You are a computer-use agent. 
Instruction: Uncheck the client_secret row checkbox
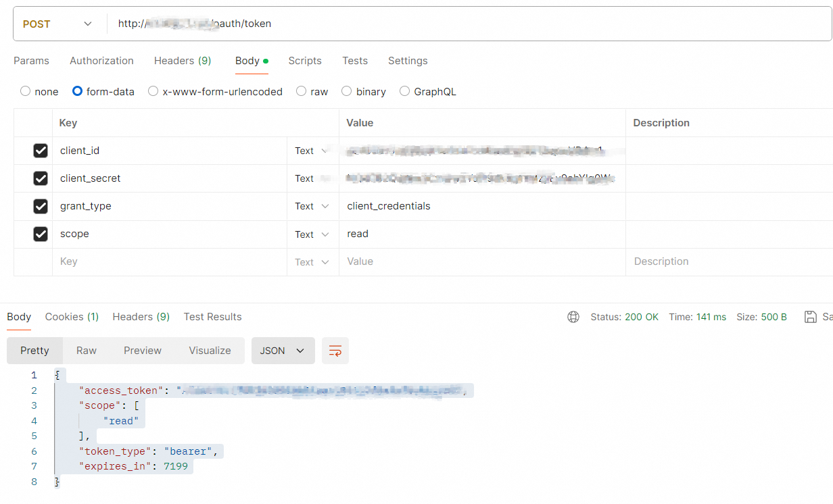pos(41,178)
